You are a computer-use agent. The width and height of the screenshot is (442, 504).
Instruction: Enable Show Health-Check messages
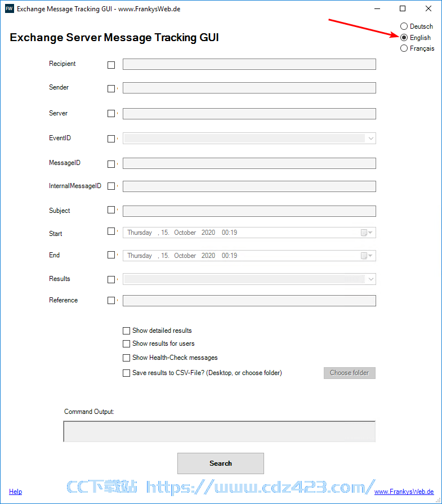[126, 358]
